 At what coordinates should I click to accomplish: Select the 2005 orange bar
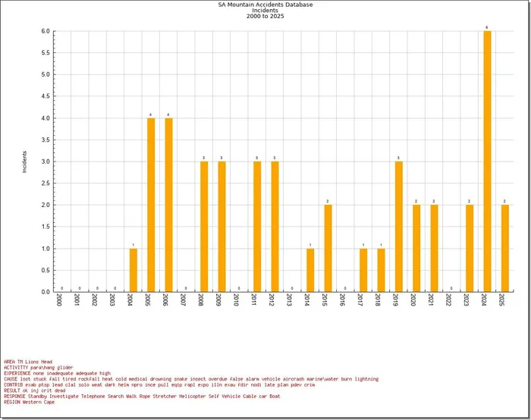pyautogui.click(x=151, y=205)
